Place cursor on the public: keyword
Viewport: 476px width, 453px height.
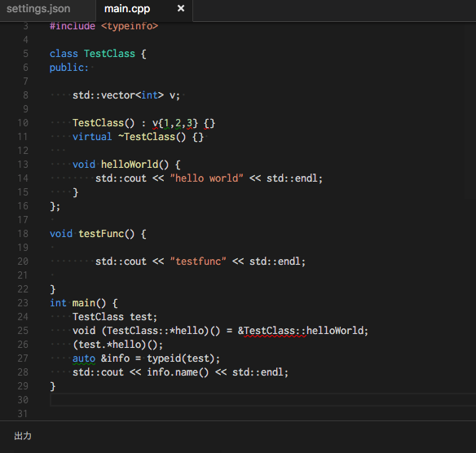pos(69,68)
